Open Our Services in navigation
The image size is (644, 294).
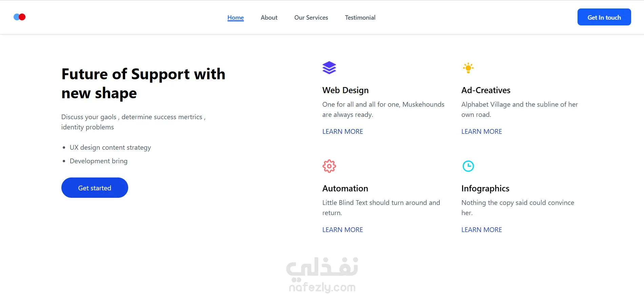point(311,18)
